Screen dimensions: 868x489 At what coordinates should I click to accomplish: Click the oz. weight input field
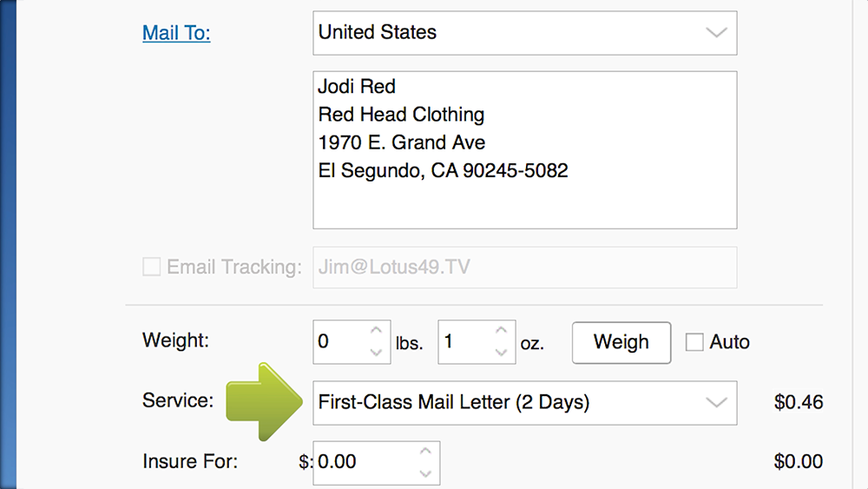click(467, 341)
